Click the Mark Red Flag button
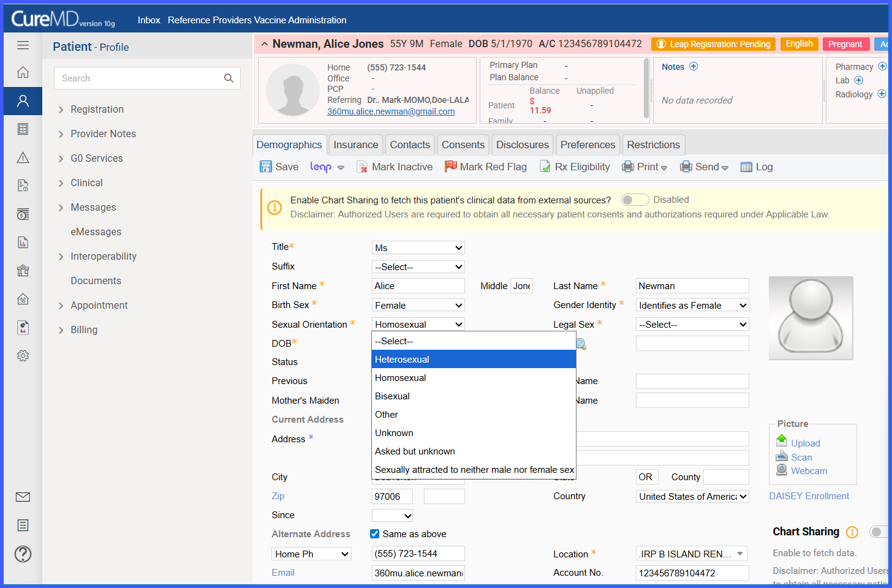892x588 pixels. [486, 167]
